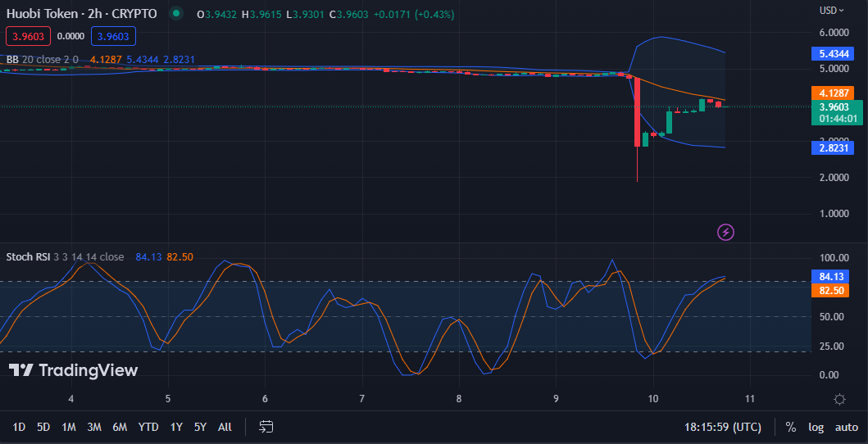Click the current price 3.9603 countdown label
This screenshot has height=444, width=868.
(x=837, y=112)
